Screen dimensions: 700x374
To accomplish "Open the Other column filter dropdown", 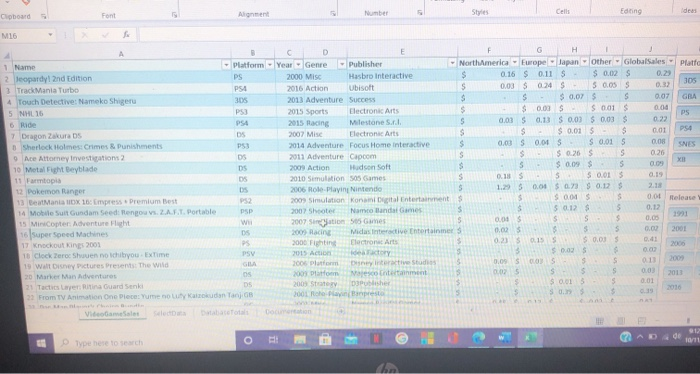I will 617,61.
